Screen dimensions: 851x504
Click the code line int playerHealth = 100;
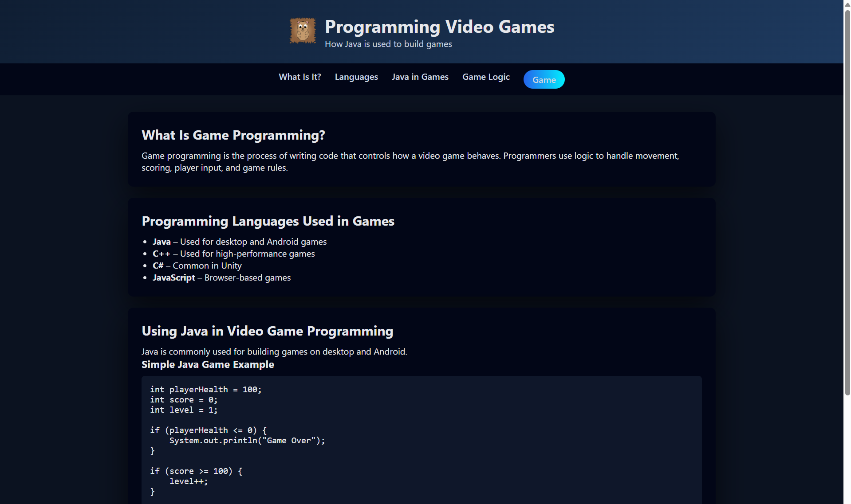coord(206,390)
